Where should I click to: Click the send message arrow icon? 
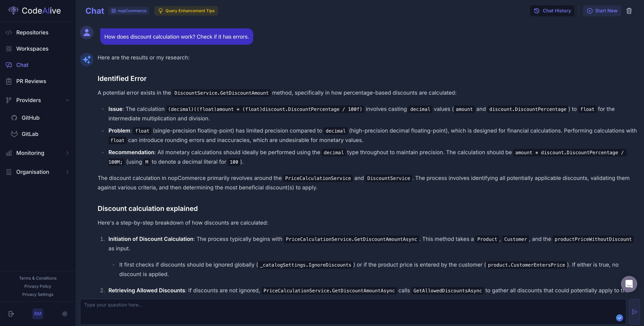pyautogui.click(x=634, y=312)
